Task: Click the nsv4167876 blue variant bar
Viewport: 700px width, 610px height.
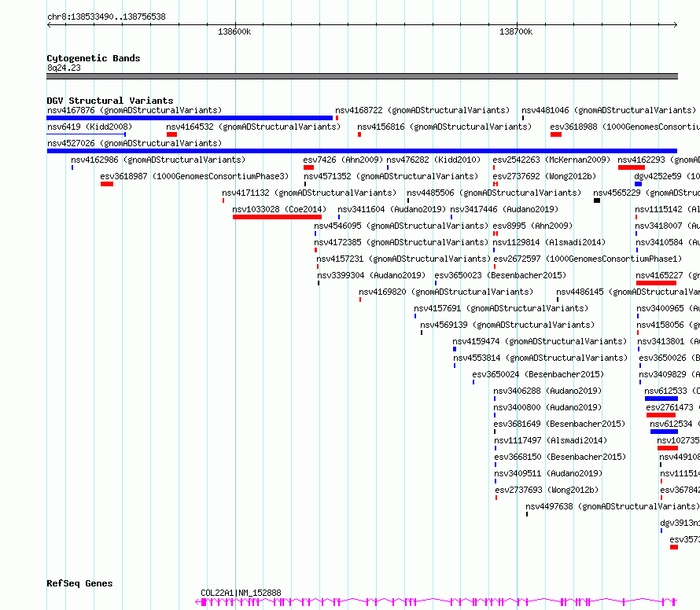Action: click(190, 118)
